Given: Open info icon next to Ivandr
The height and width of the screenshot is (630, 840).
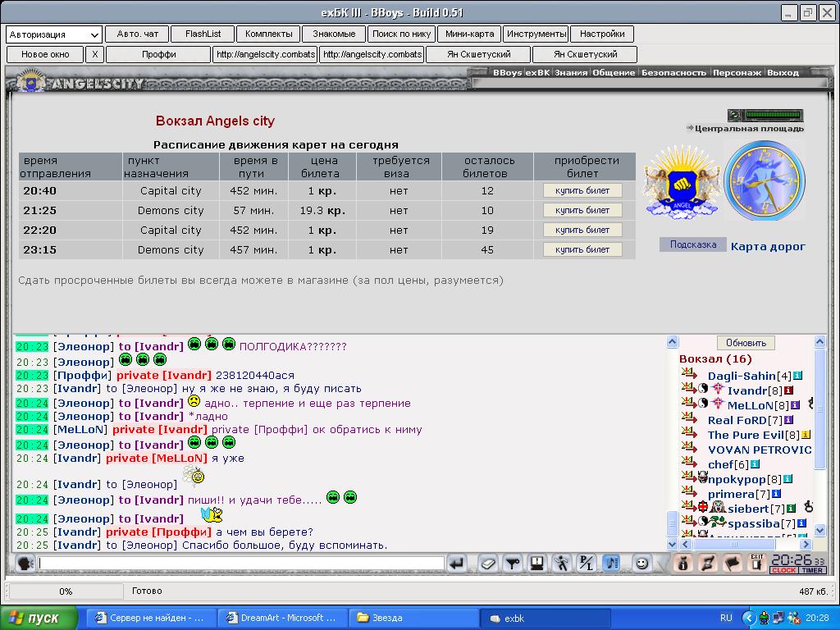Looking at the screenshot, I should coord(788,390).
